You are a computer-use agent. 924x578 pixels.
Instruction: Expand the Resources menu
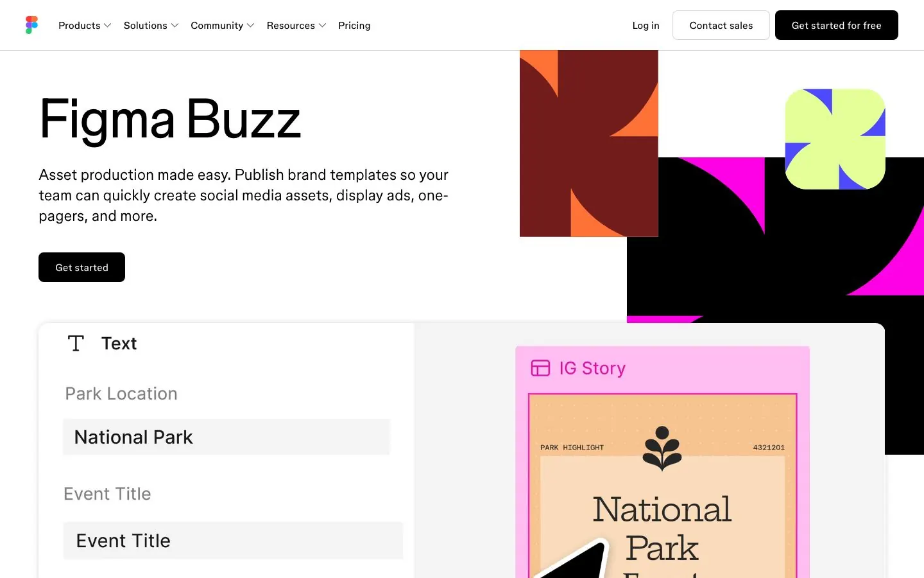tap(296, 26)
